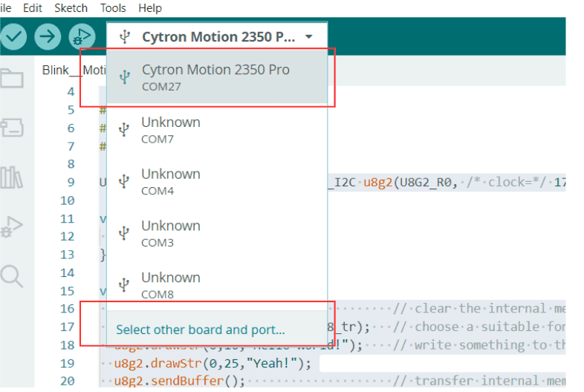Open the Sketch menu
This screenshot has width=584, height=392.
(71, 8)
